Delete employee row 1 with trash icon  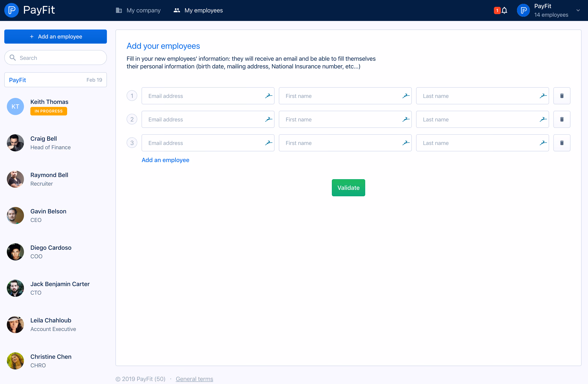point(562,96)
